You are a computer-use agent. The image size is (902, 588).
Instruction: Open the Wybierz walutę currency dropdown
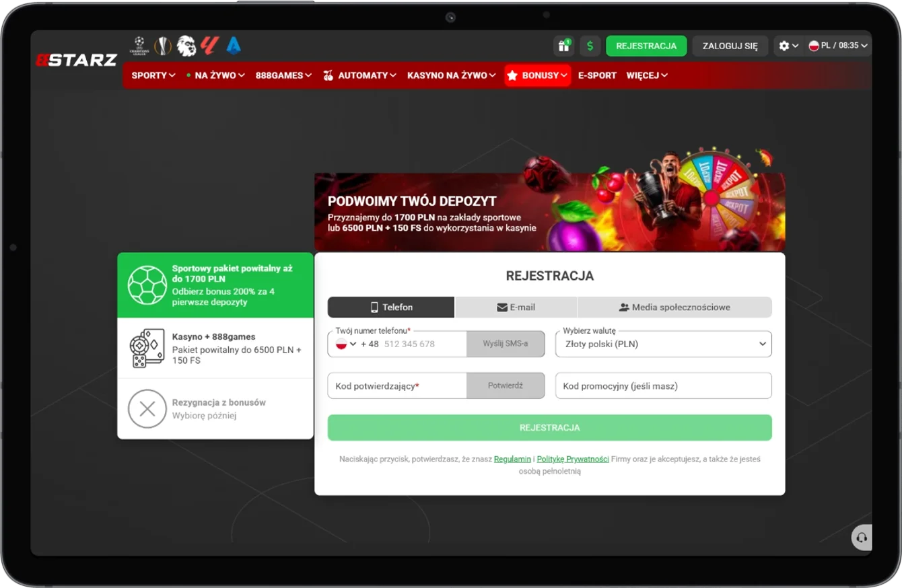click(664, 344)
